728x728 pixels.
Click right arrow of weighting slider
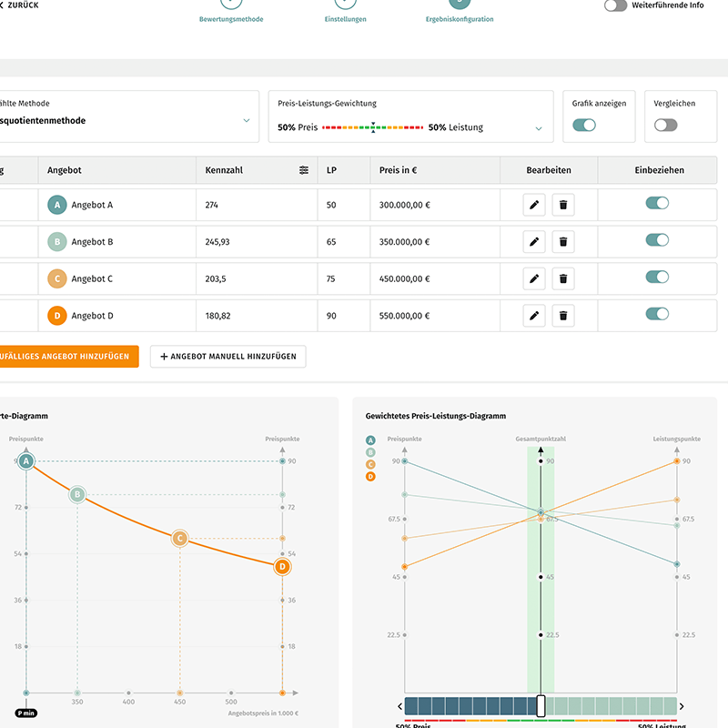pos(682,706)
